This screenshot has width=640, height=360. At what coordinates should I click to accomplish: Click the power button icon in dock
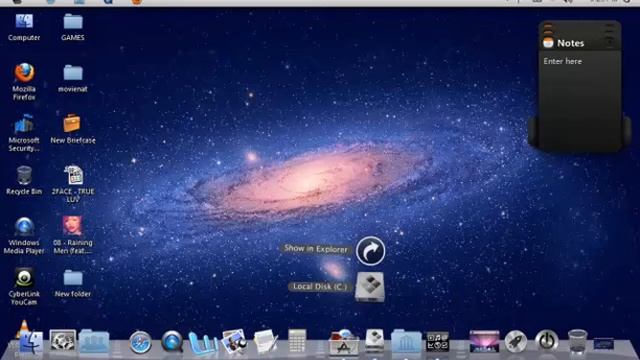coord(547,341)
